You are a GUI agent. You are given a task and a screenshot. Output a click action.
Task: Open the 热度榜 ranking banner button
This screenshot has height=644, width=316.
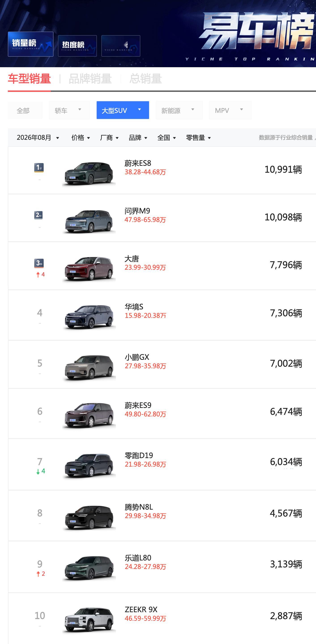click(77, 46)
